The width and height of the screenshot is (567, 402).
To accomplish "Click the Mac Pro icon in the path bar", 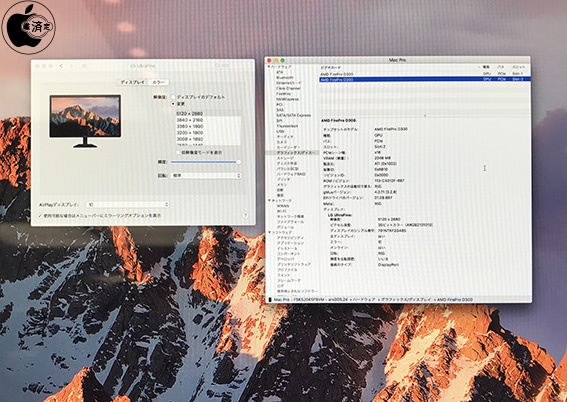I will pyautogui.click(x=270, y=300).
